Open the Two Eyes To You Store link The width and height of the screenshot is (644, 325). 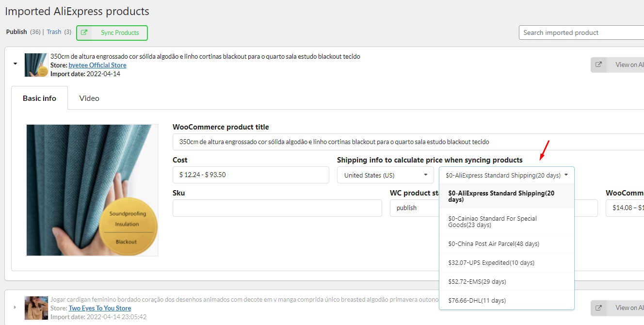point(100,308)
